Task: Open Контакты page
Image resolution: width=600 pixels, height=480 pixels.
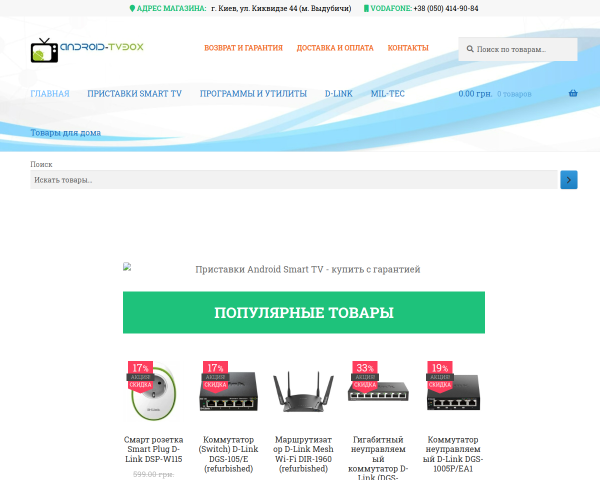Action: (408, 48)
